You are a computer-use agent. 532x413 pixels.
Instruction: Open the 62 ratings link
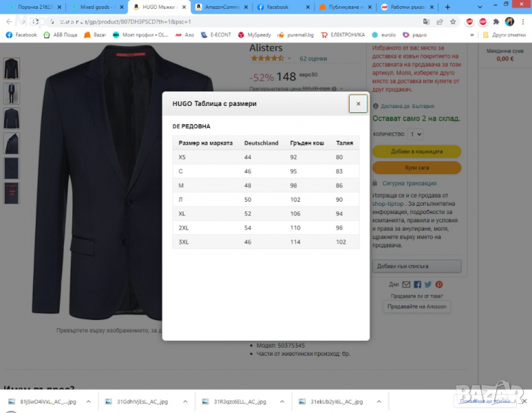click(313, 59)
